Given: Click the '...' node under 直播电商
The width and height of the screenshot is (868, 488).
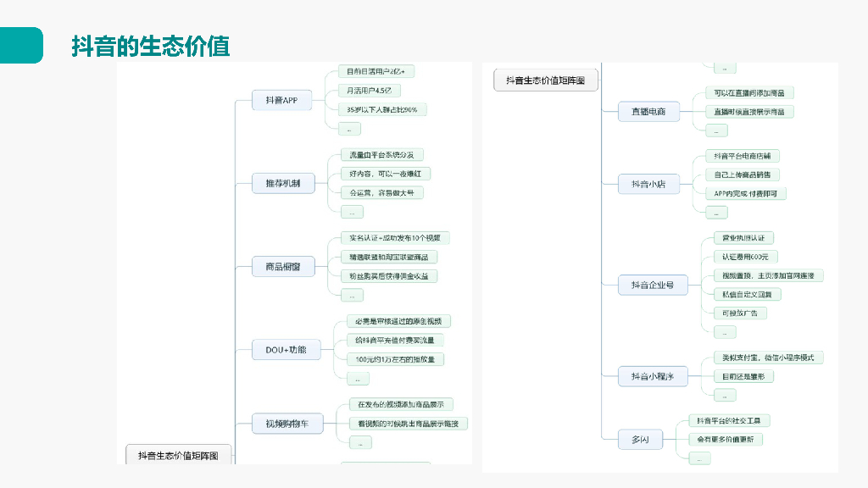Looking at the screenshot, I should point(717,130).
